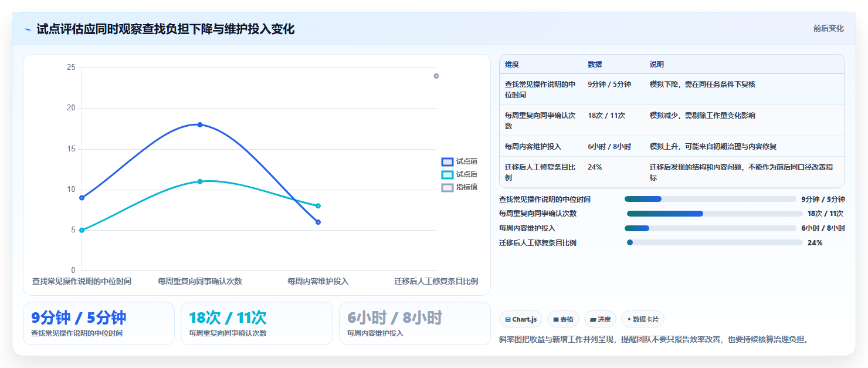The width and height of the screenshot is (868, 368).
Task: Click the 数据 table column header
Action: pyautogui.click(x=595, y=65)
